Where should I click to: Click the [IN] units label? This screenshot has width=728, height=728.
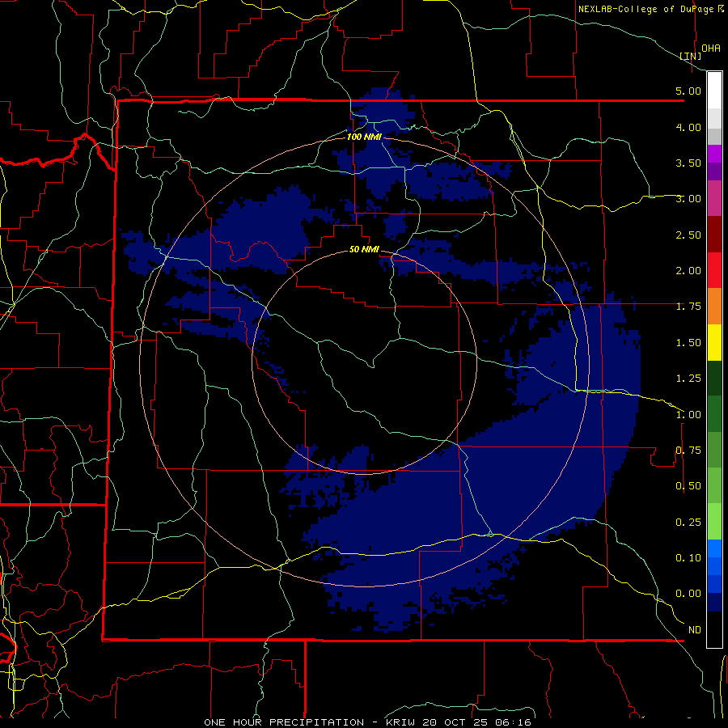point(691,56)
